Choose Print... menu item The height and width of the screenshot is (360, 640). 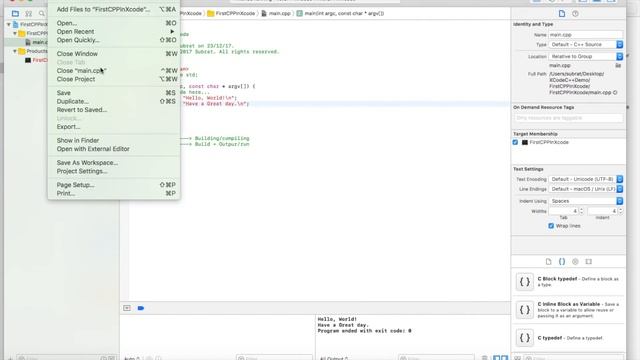(114, 193)
